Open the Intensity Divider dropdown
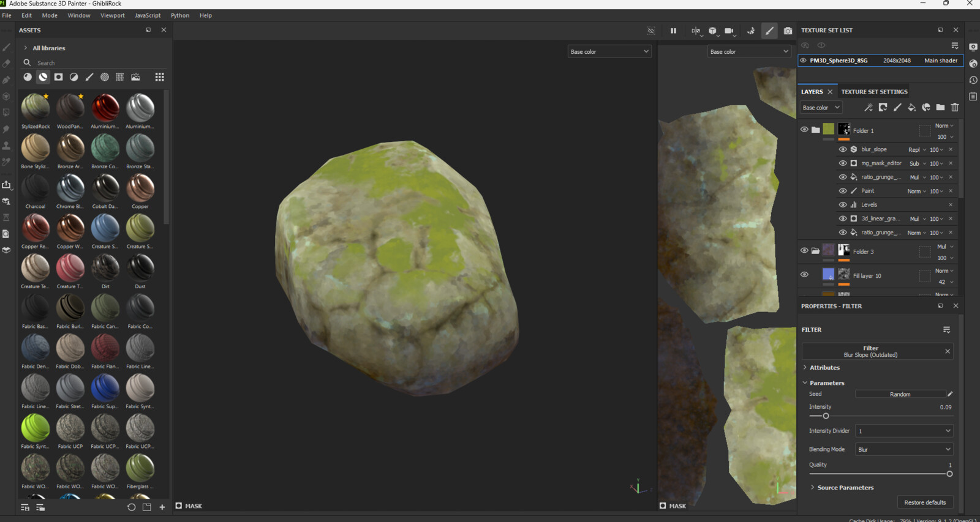 (904, 431)
